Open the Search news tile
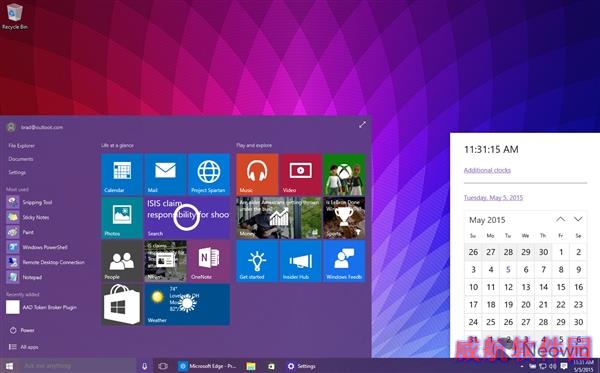This screenshot has height=373, width=600. pyautogui.click(x=187, y=218)
